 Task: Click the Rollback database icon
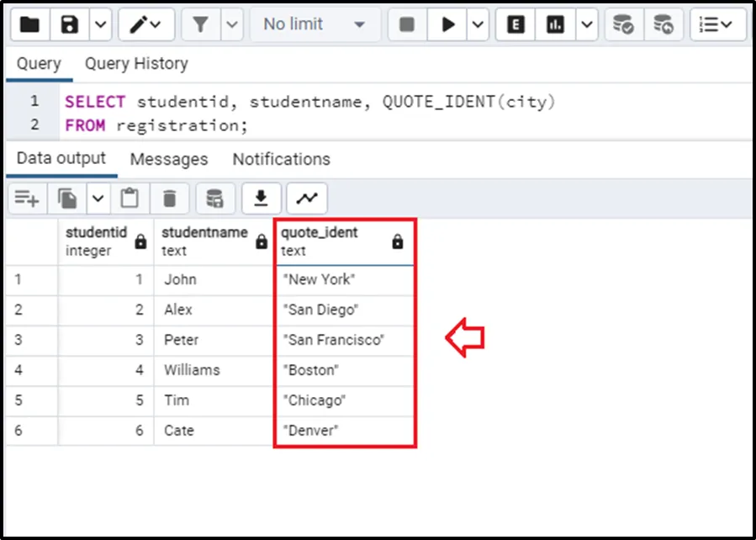(663, 24)
